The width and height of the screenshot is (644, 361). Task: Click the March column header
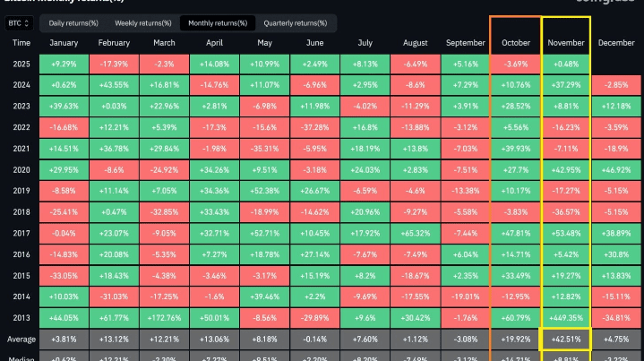[x=164, y=43]
